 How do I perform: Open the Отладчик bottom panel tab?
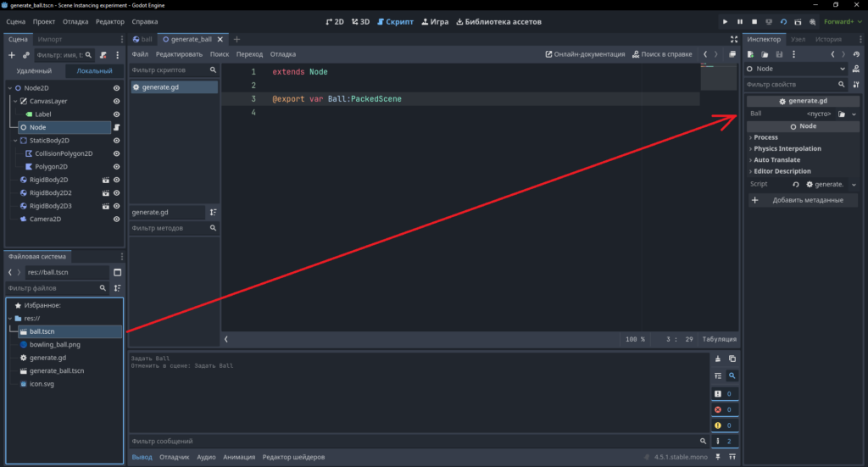[175, 457]
